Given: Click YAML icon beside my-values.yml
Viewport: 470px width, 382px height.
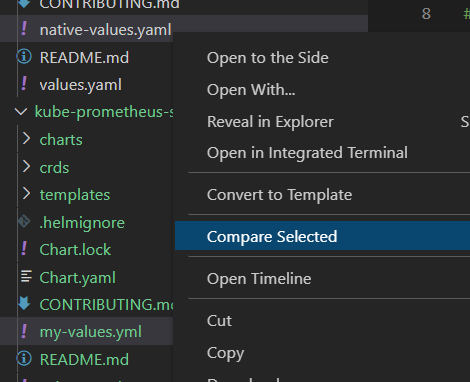Looking at the screenshot, I should (x=24, y=331).
